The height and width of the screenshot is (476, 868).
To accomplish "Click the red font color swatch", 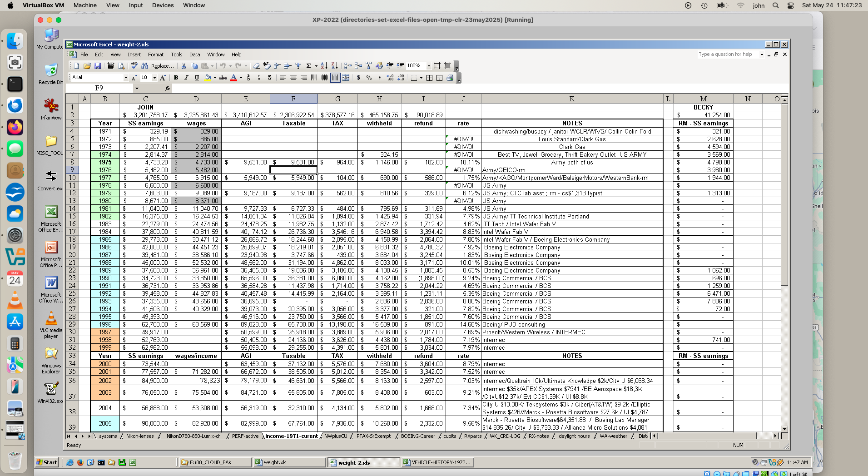I will 233,78.
